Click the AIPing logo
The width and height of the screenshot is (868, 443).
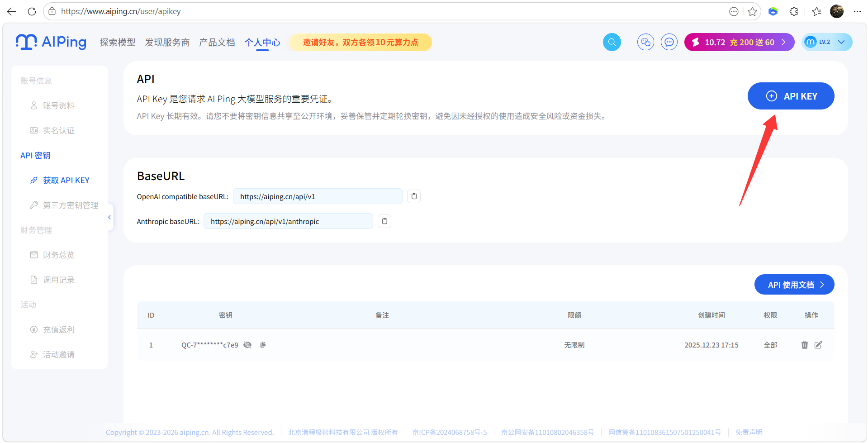51,42
